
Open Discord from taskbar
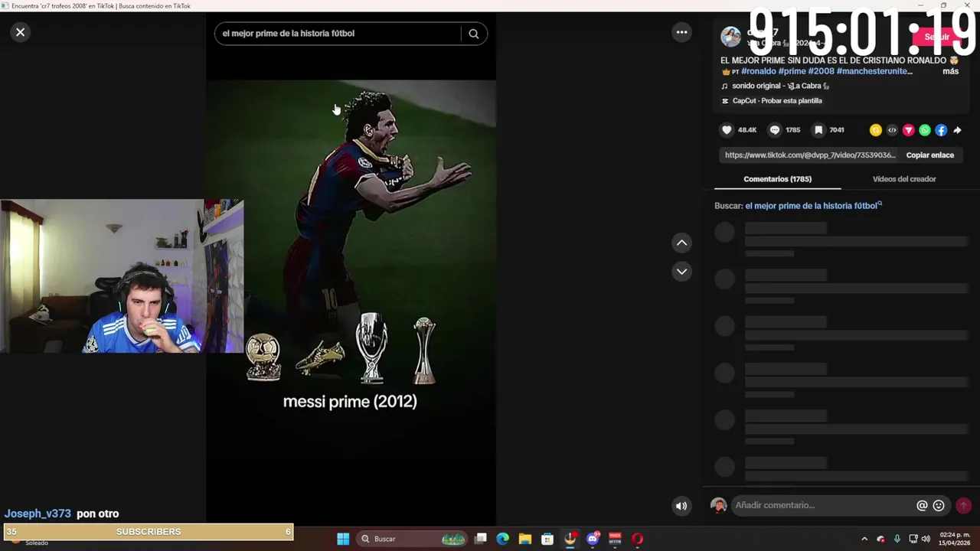(593, 539)
